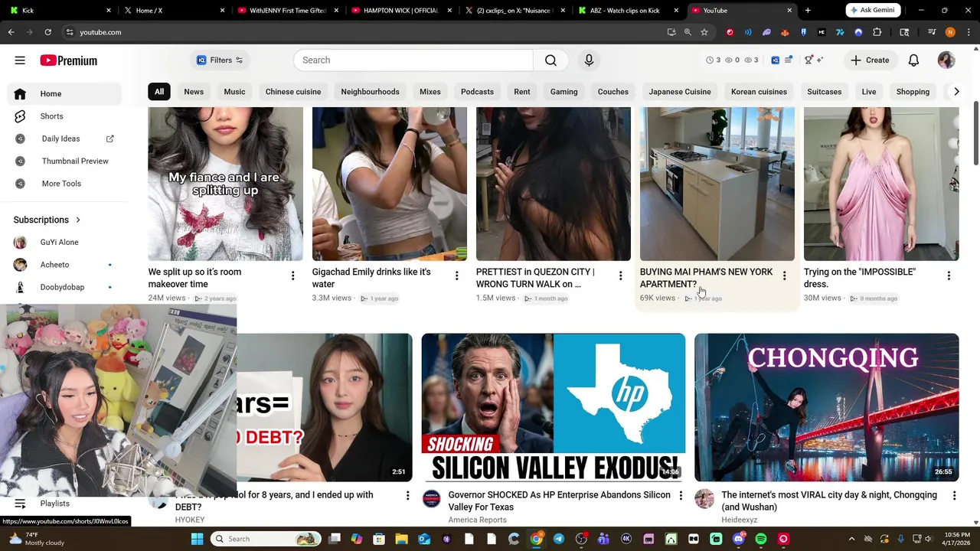Open Shorts in the sidebar
Viewport: 980px width, 551px height.
click(x=64, y=116)
